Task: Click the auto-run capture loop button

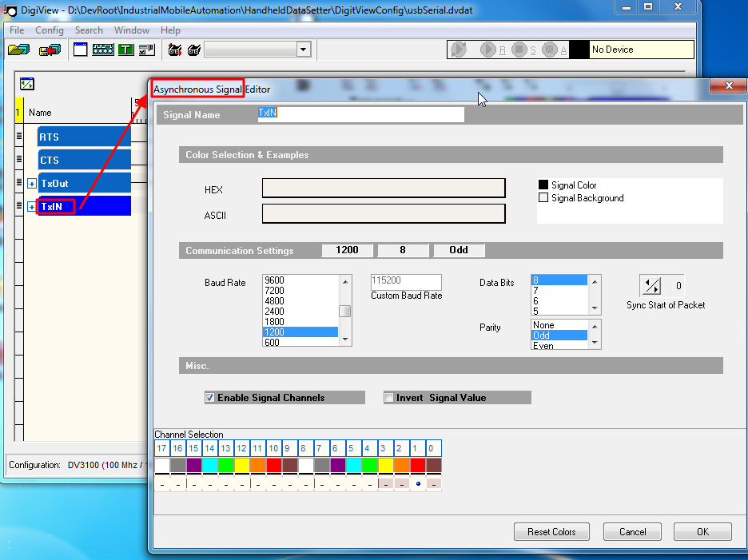Action: 459,50
